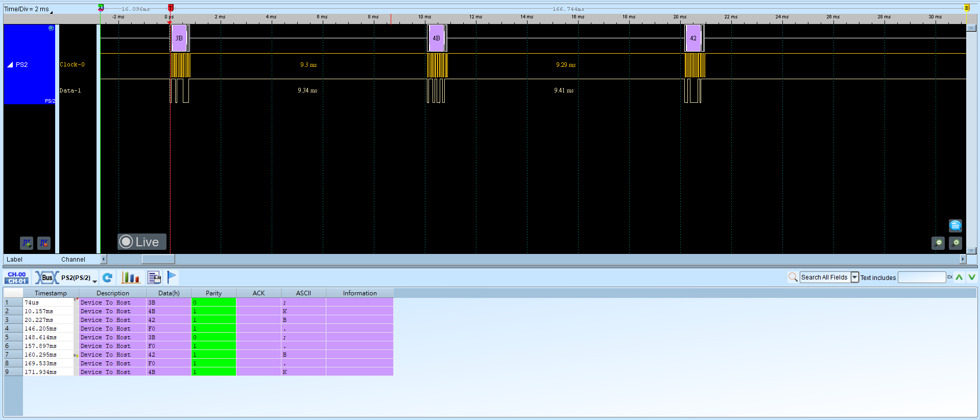Click the Timestamp column header
The image size is (980, 420).
51,293
